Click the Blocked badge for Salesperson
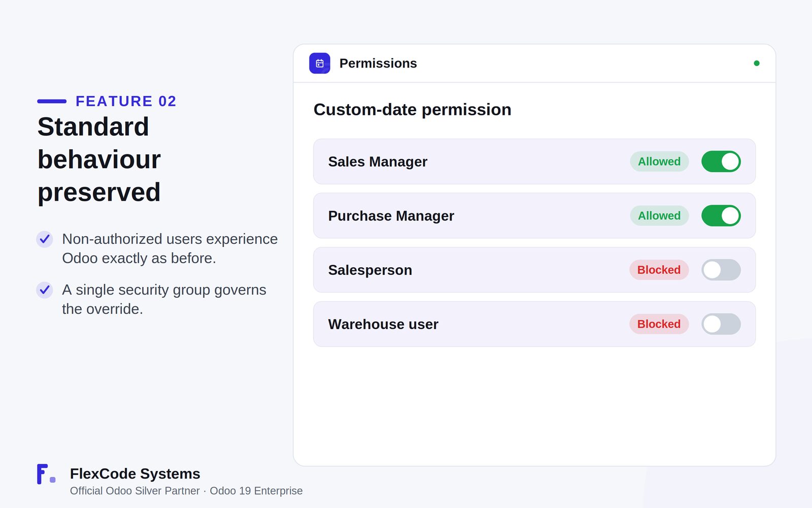The height and width of the screenshot is (508, 812). [659, 270]
